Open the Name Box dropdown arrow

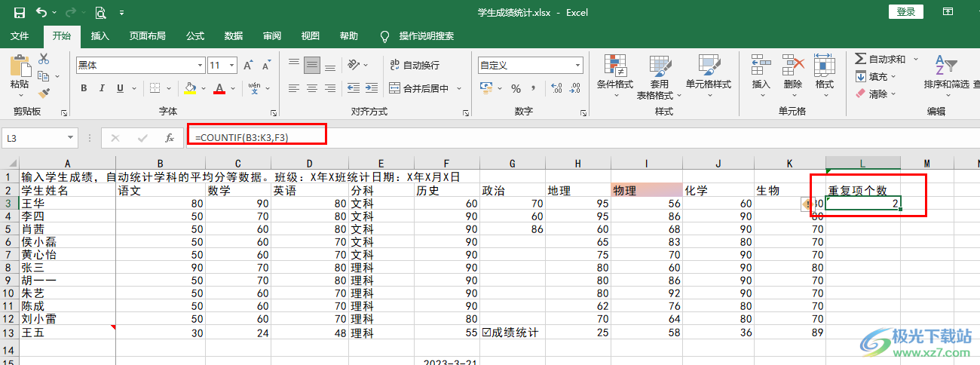(71, 138)
